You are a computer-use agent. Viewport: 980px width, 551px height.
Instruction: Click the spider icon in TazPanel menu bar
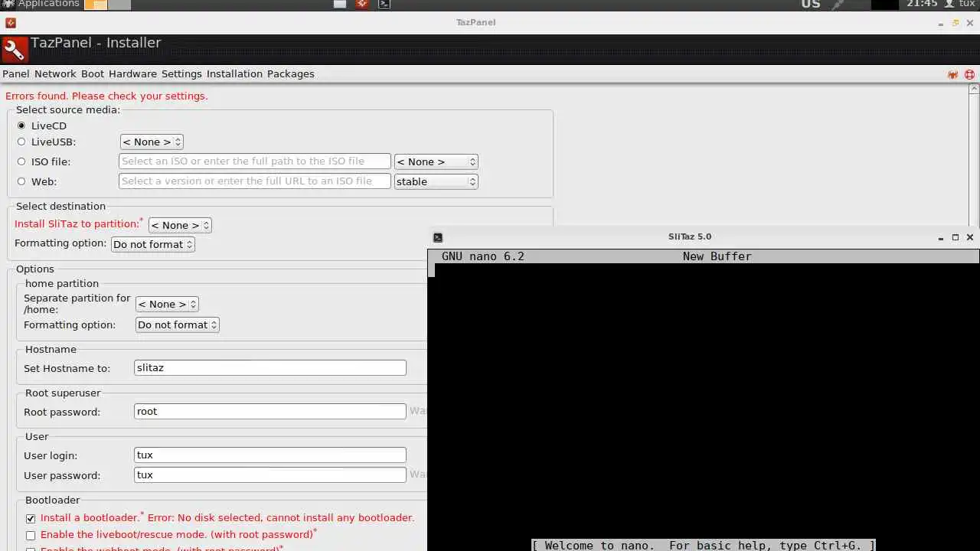point(953,74)
